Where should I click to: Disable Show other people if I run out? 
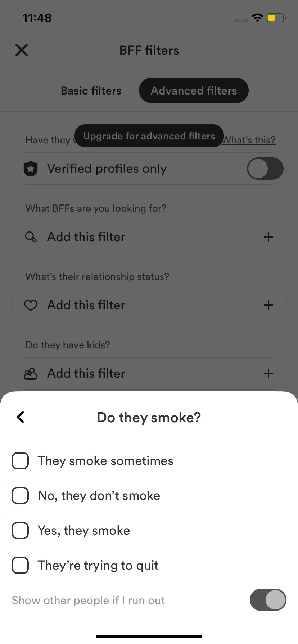268,600
